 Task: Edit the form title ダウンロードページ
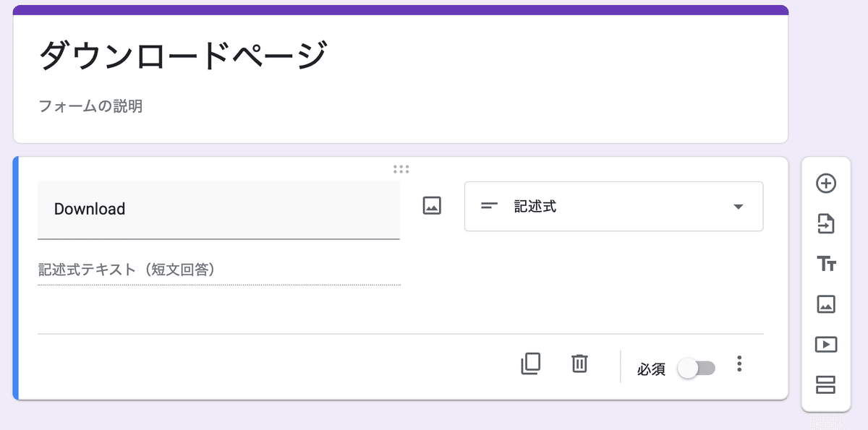tap(183, 56)
